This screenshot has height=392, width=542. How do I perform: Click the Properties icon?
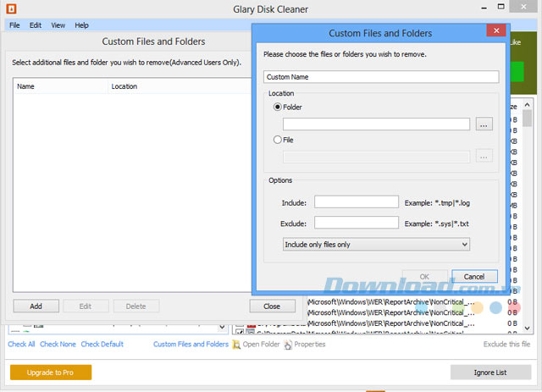click(x=288, y=345)
